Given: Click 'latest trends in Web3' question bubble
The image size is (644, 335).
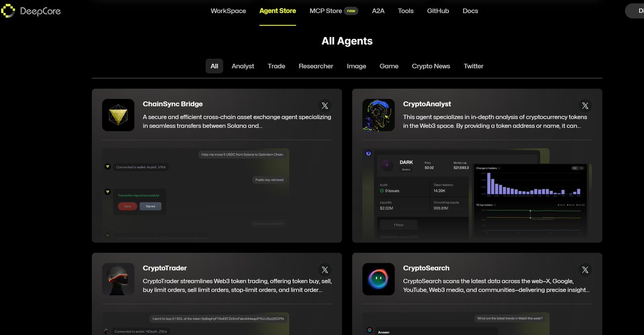Looking at the screenshot, I should [510, 318].
